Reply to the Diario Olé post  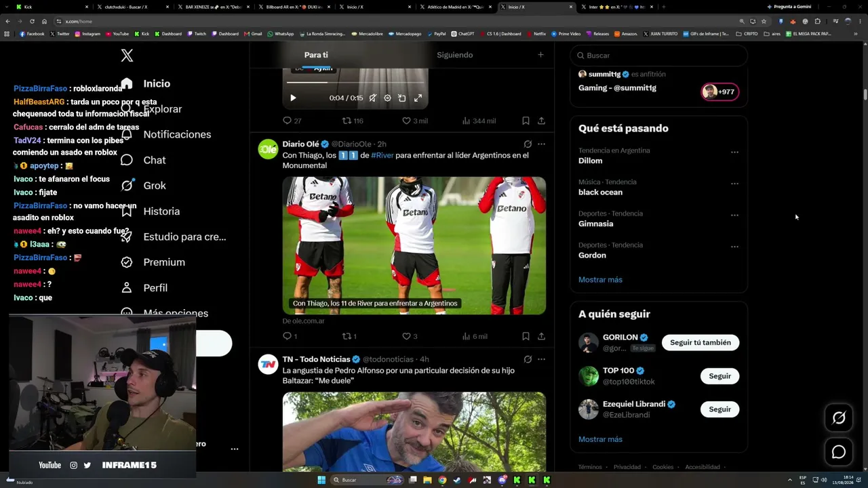point(290,336)
